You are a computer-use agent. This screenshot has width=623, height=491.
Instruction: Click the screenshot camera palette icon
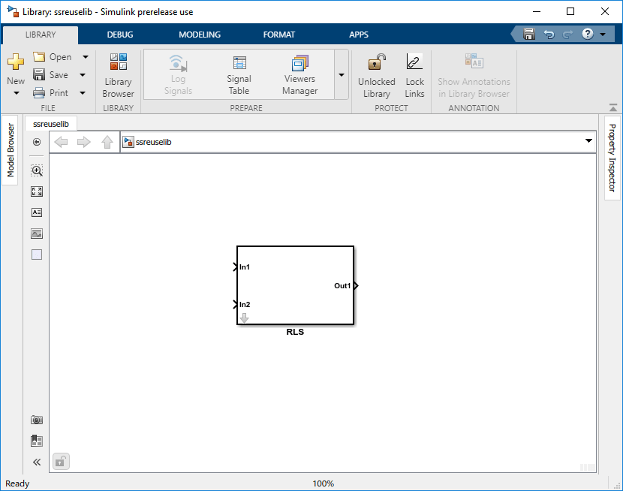pyautogui.click(x=37, y=420)
